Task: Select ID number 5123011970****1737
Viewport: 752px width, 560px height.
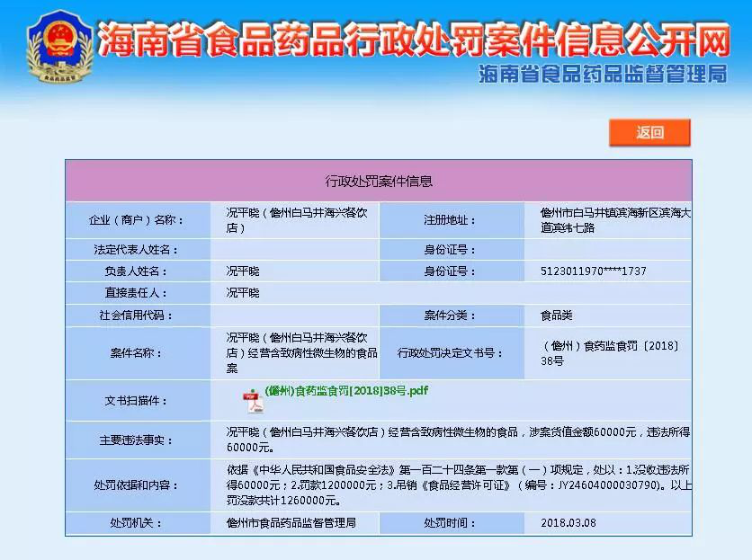Action: tap(594, 271)
